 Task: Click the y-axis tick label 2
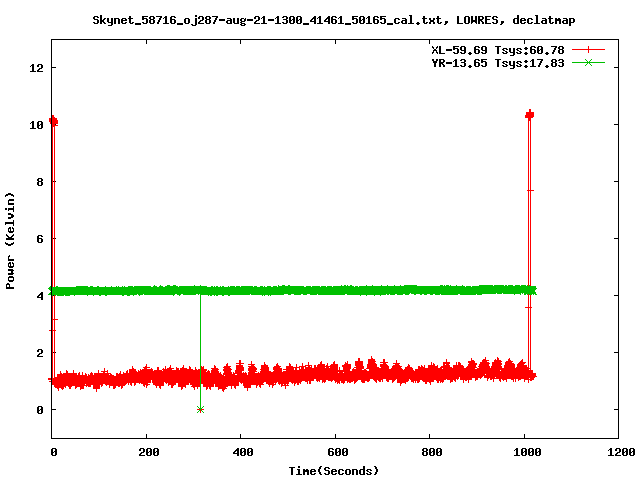(40, 353)
